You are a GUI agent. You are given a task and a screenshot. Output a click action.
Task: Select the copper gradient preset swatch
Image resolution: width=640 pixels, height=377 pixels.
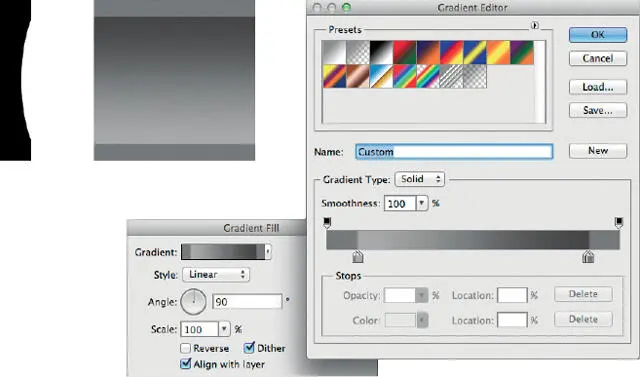pyautogui.click(x=358, y=76)
